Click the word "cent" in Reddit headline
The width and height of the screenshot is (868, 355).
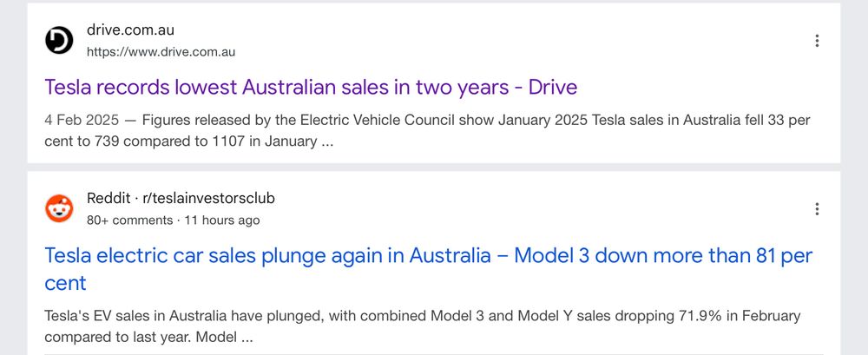(65, 284)
